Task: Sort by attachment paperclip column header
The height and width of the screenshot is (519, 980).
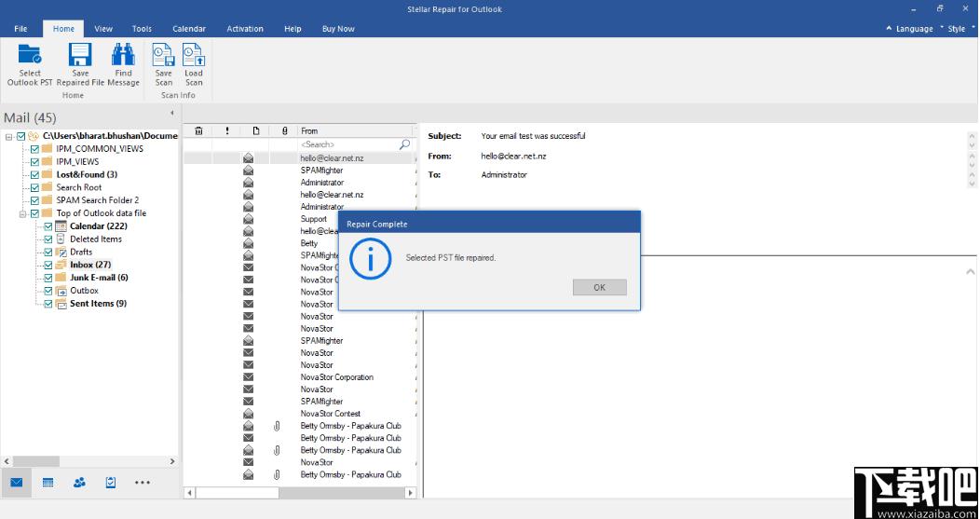Action: pyautogui.click(x=284, y=130)
